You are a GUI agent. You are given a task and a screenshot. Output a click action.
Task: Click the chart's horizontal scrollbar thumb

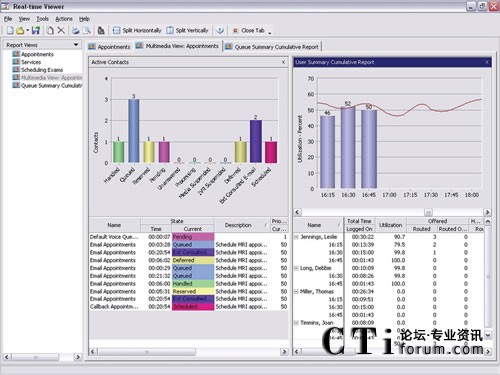point(428,212)
